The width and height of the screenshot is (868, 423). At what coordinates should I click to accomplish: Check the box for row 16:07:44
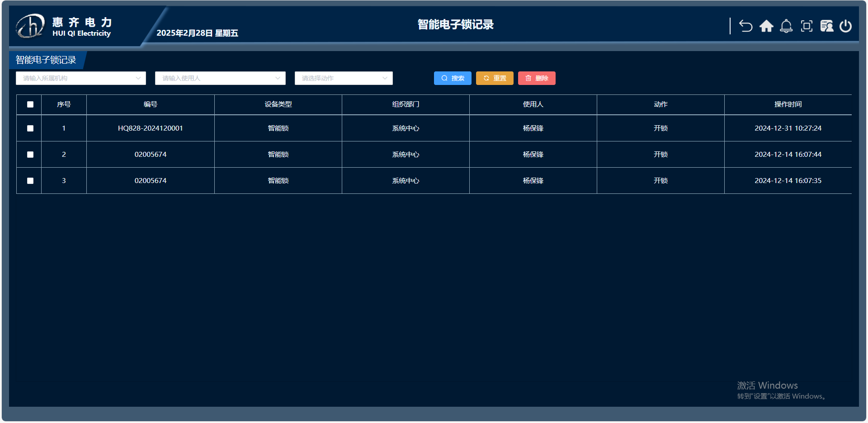point(30,155)
